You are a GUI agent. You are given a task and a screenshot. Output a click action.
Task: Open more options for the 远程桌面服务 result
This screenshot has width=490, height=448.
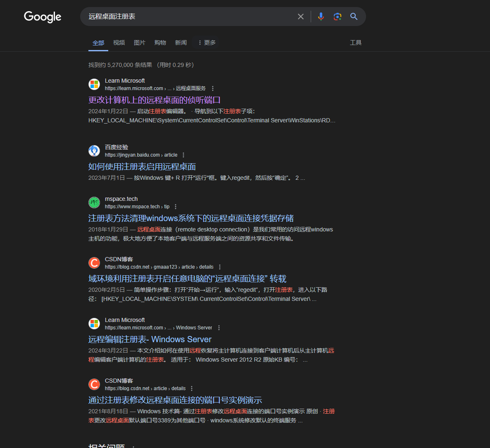pyautogui.click(x=213, y=88)
